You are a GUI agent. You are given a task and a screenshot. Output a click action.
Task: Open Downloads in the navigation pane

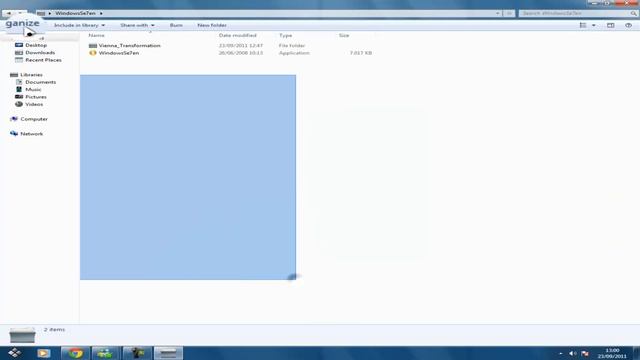(40, 53)
